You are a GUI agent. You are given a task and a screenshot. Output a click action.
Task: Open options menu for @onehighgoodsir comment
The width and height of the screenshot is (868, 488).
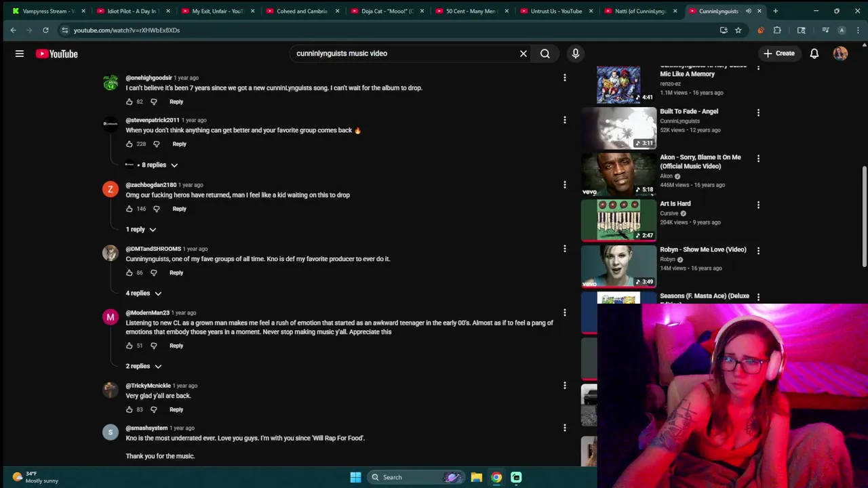564,78
